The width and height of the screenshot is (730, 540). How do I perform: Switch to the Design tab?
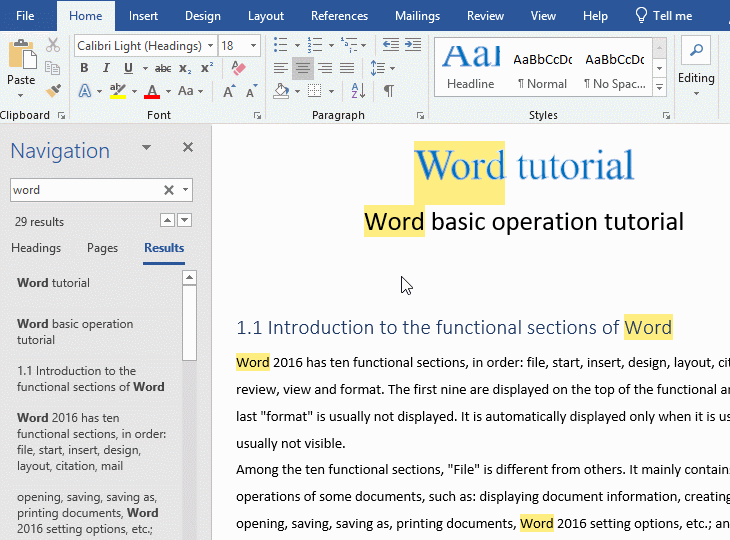click(x=203, y=16)
